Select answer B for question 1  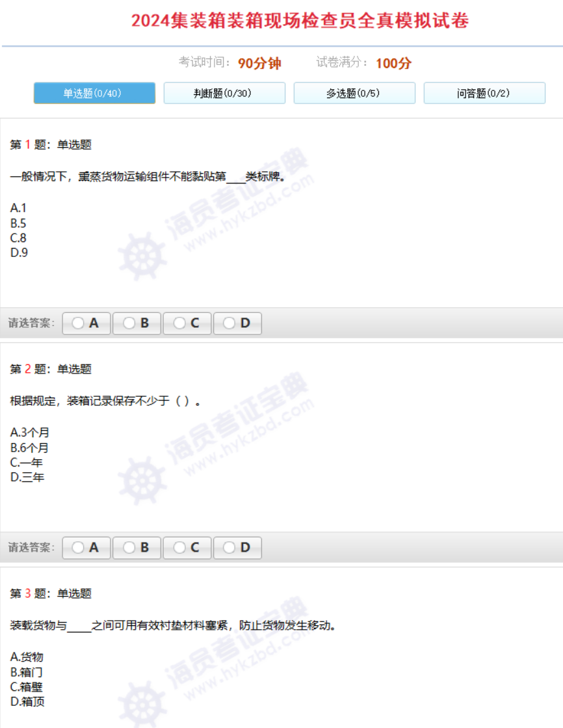pyautogui.click(x=137, y=323)
